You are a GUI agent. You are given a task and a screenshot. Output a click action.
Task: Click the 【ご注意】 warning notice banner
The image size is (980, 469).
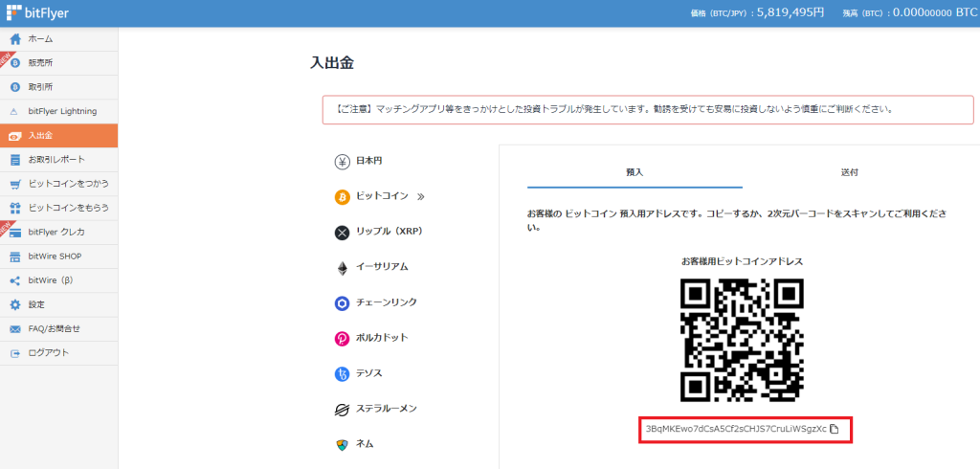[648, 109]
